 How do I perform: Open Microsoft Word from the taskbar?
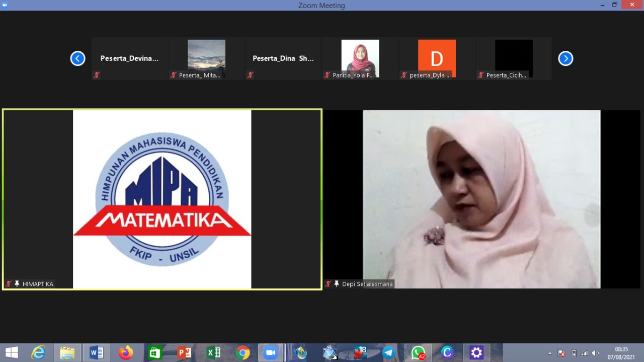[97, 352]
